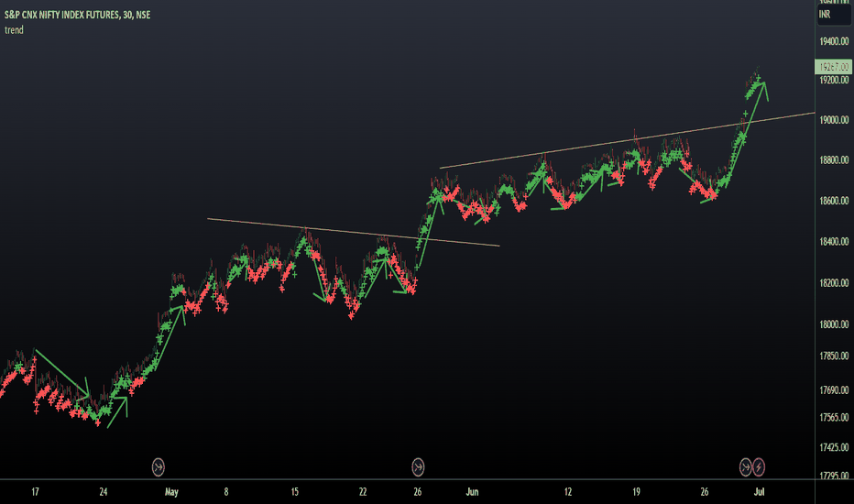Click the current price tag 19267.00
Image resolution: width=854 pixels, height=504 pixels.
(x=833, y=67)
